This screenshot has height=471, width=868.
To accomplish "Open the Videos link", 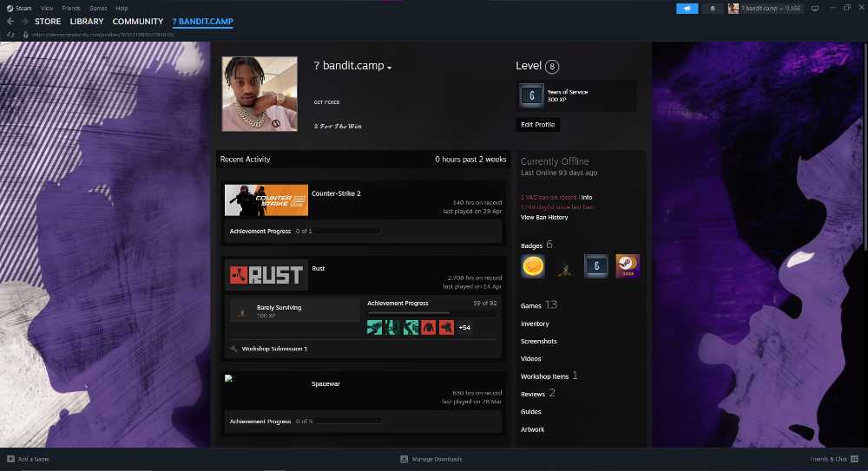I will click(531, 358).
